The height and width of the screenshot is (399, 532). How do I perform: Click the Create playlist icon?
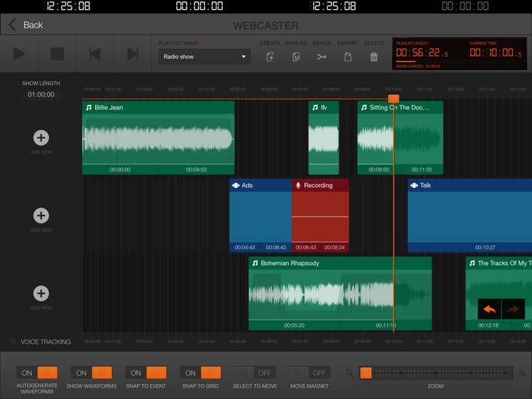pos(270,57)
